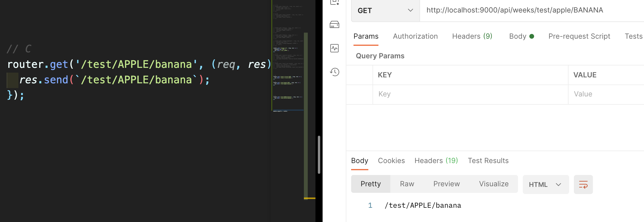
Task: Click the Query Params heading
Action: coord(380,56)
